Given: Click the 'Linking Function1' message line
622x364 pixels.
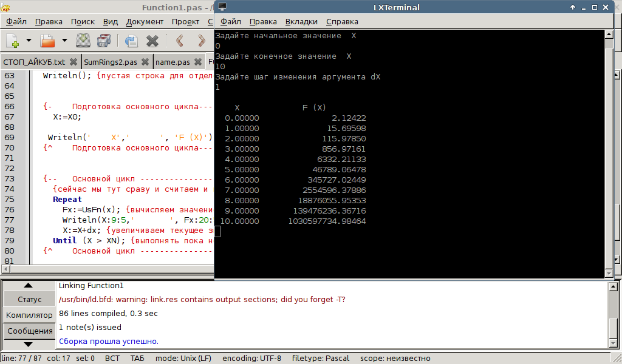Looking at the screenshot, I should point(91,286).
